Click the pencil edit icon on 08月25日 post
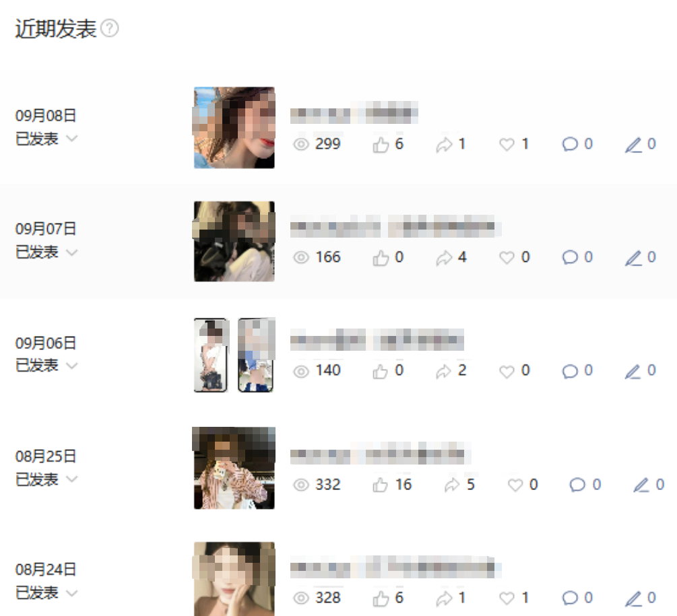The height and width of the screenshot is (616, 677). 641,485
